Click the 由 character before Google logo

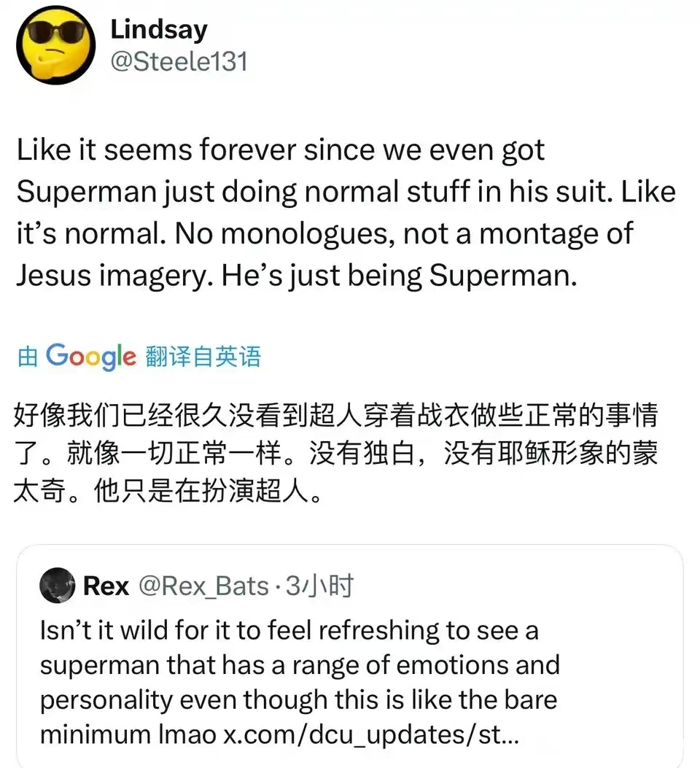pyautogui.click(x=27, y=357)
